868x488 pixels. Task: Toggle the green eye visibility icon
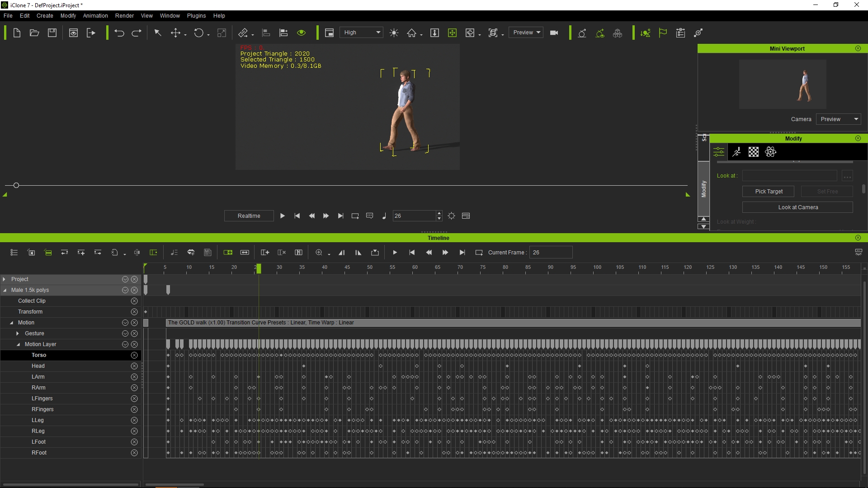(302, 33)
